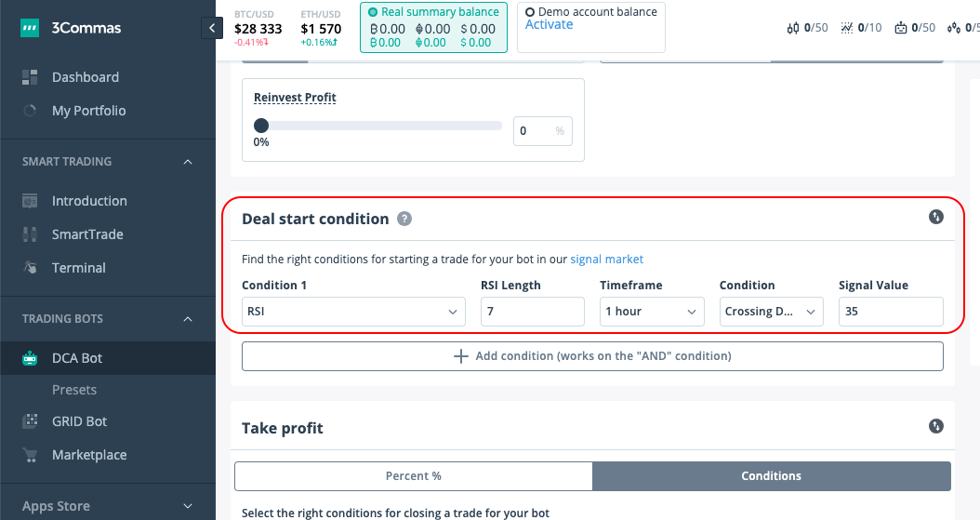This screenshot has height=520, width=980.
Task: Click the help icon beside Deal start condition
Action: tap(404, 220)
